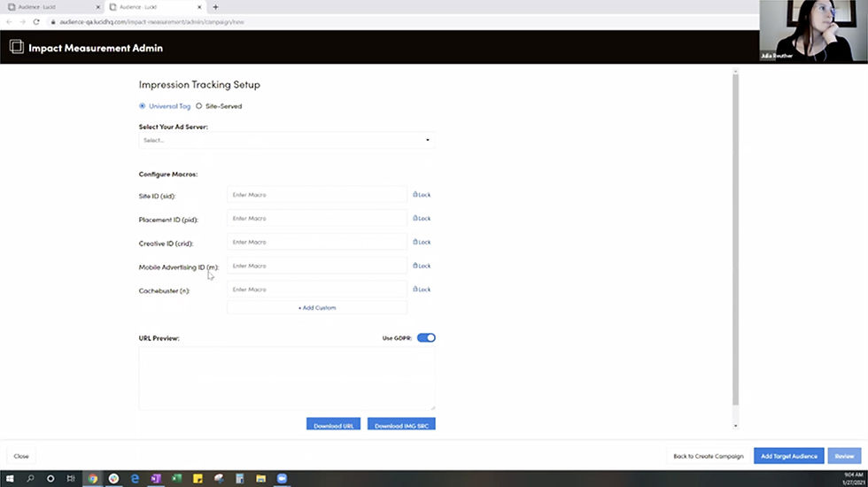Lock the Creative ID macro
The height and width of the screenshot is (487, 868).
point(422,242)
